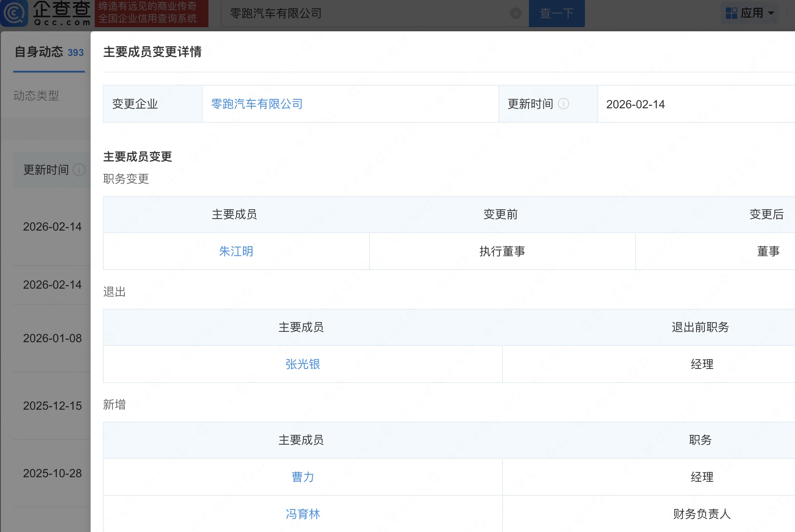The height and width of the screenshot is (532, 795).
Task: Open 朱江明 member profile link
Action: click(x=236, y=251)
